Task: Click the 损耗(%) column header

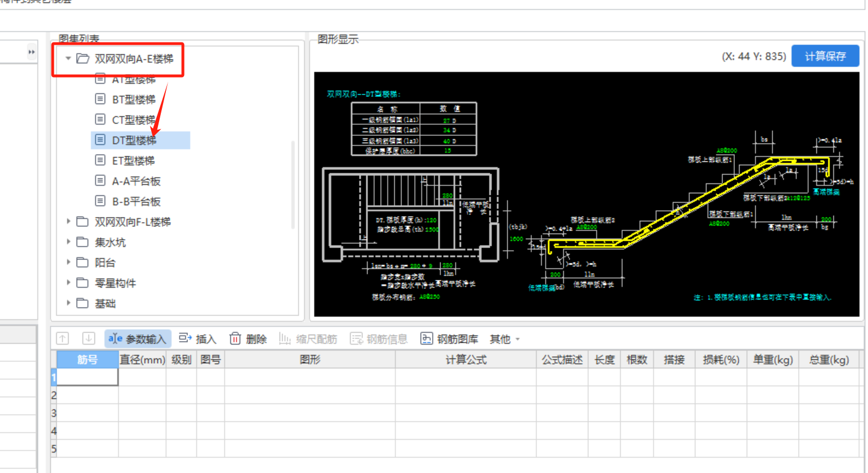Action: point(721,360)
